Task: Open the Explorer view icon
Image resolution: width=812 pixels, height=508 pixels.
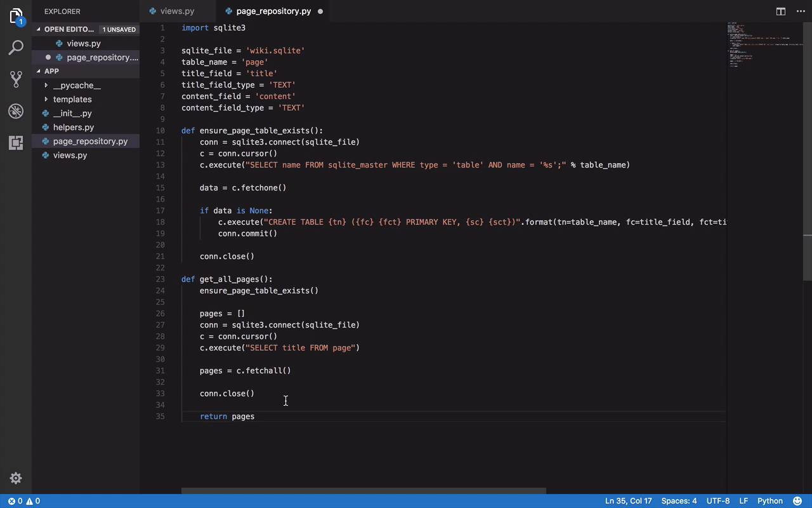Action: pos(16,16)
